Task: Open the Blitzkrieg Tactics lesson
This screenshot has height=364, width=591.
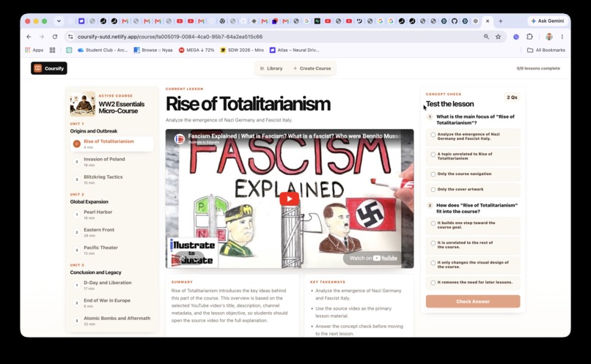Action: point(112,179)
